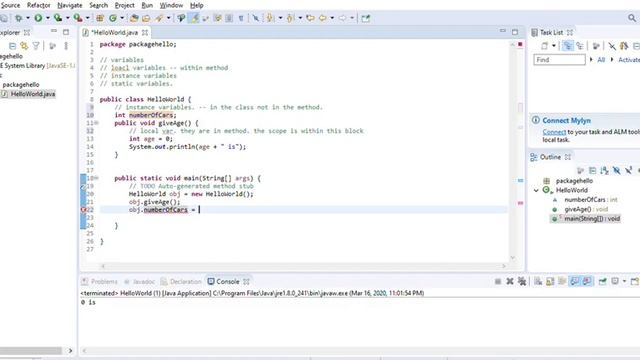Open the Window menu
The height and width of the screenshot is (360, 640).
tap(171, 5)
